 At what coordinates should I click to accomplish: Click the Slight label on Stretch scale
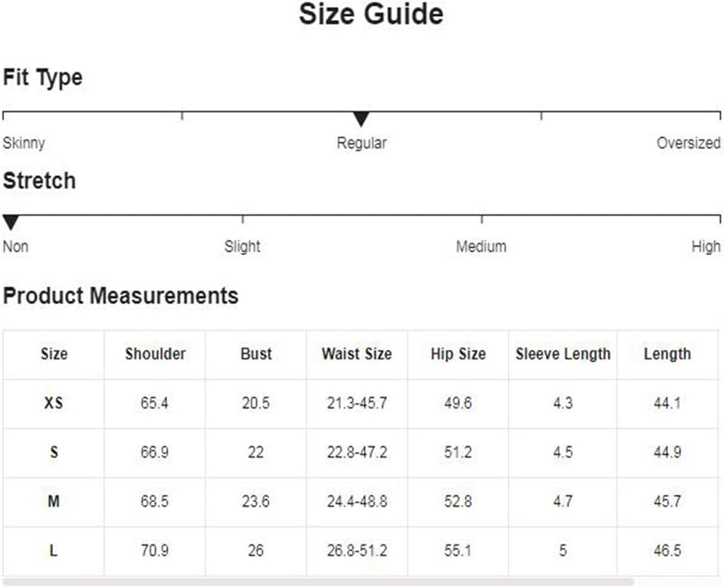242,247
